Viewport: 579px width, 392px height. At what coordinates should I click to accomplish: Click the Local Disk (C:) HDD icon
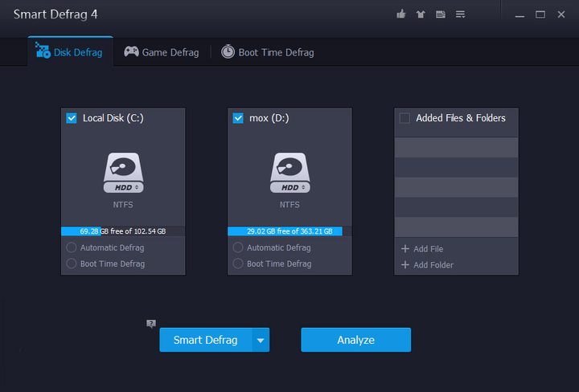(x=123, y=173)
